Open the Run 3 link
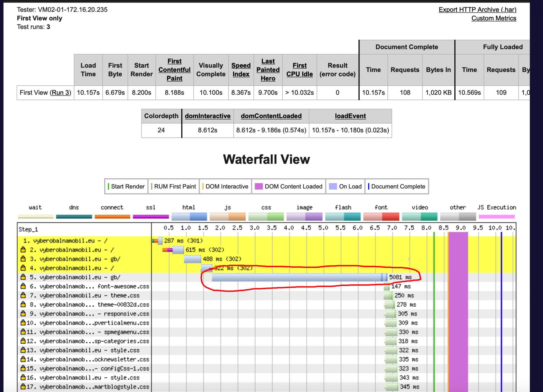This screenshot has width=543, height=392. [60, 93]
